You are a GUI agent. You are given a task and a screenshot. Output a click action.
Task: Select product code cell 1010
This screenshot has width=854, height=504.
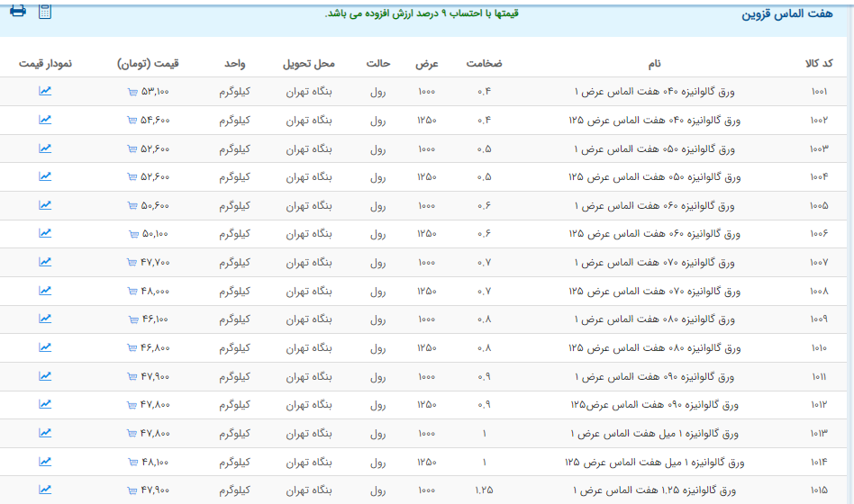coord(819,348)
